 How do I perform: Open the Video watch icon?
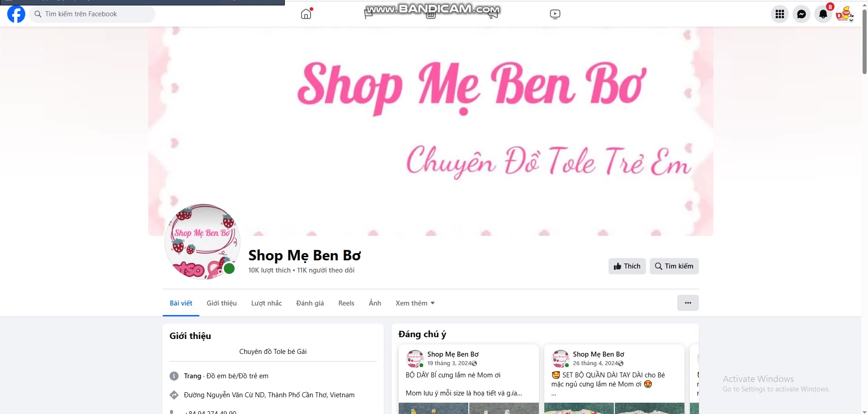click(555, 14)
